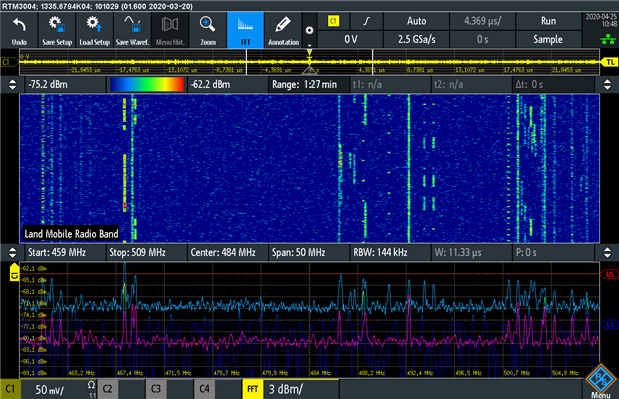Open toolbar settings gear
This screenshot has height=399, width=619.
pyautogui.click(x=310, y=30)
